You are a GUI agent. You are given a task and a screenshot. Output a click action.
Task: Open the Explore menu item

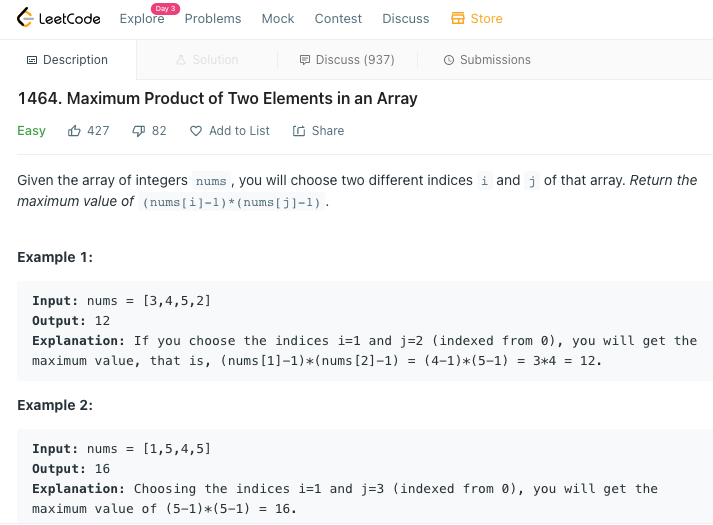click(x=141, y=19)
